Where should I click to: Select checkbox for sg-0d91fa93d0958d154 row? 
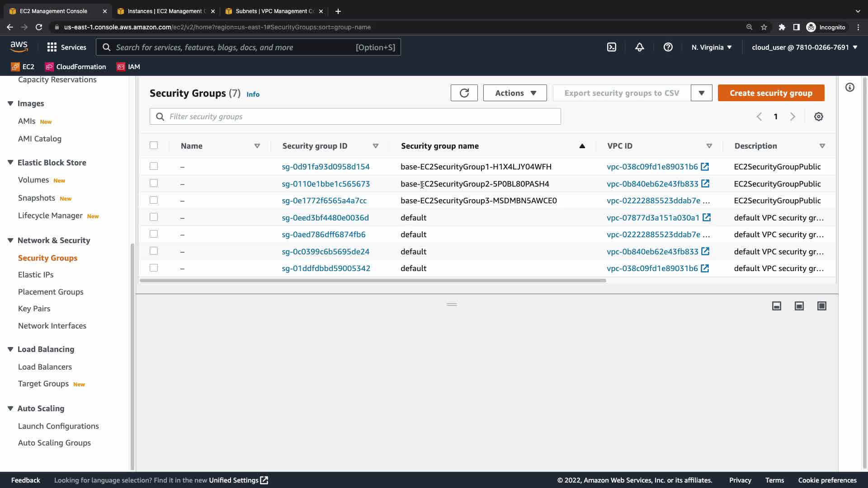pos(154,166)
